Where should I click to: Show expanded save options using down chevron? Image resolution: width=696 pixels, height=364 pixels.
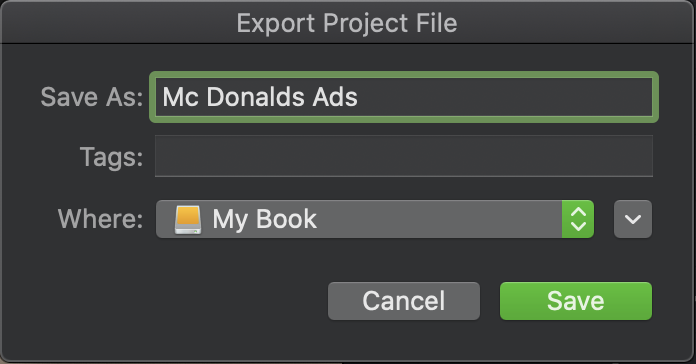pyautogui.click(x=633, y=219)
